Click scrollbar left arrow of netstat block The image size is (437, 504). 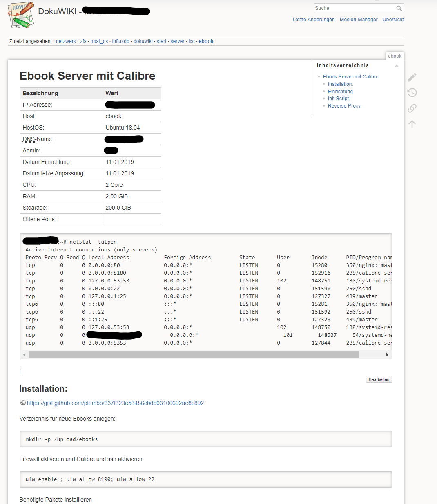tap(25, 354)
